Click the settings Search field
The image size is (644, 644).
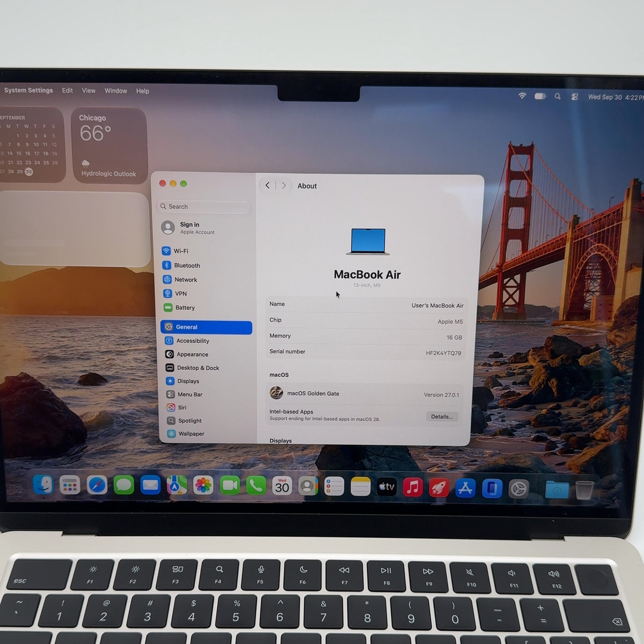(x=204, y=207)
